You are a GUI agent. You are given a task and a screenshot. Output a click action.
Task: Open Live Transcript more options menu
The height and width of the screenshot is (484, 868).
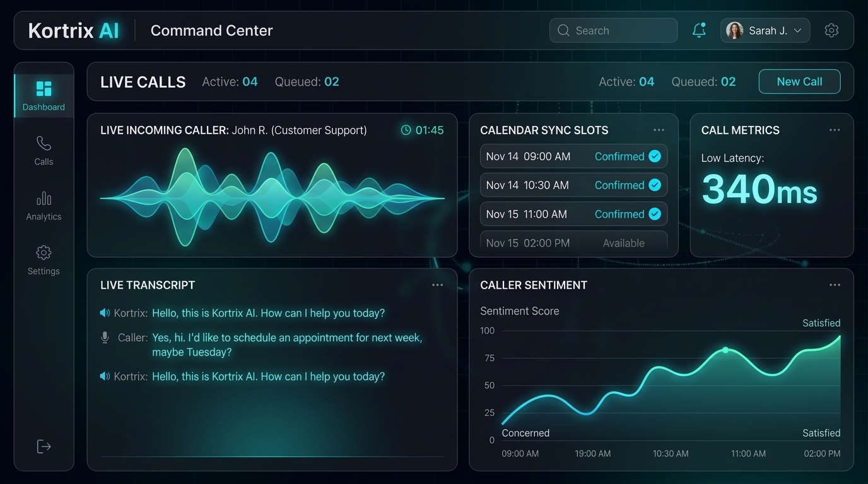click(x=437, y=285)
